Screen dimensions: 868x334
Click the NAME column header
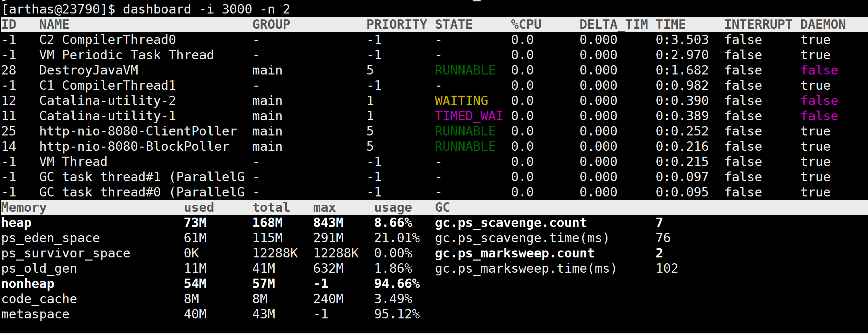[54, 24]
